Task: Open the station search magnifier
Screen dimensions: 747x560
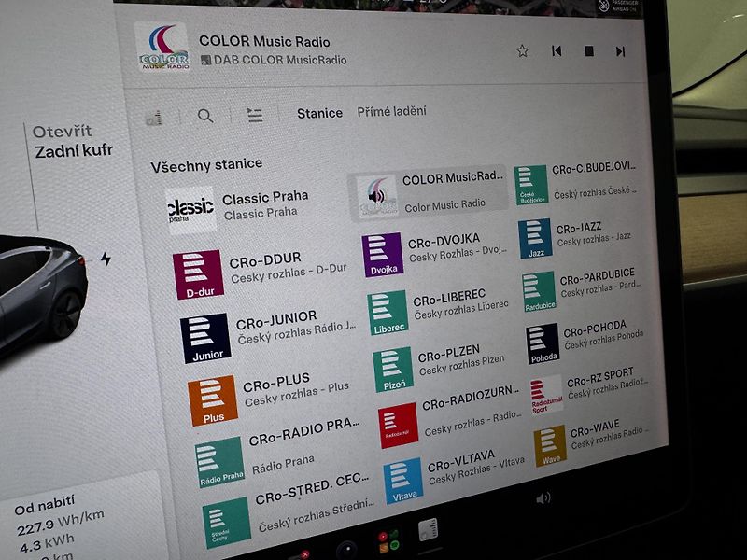Action: tap(205, 116)
